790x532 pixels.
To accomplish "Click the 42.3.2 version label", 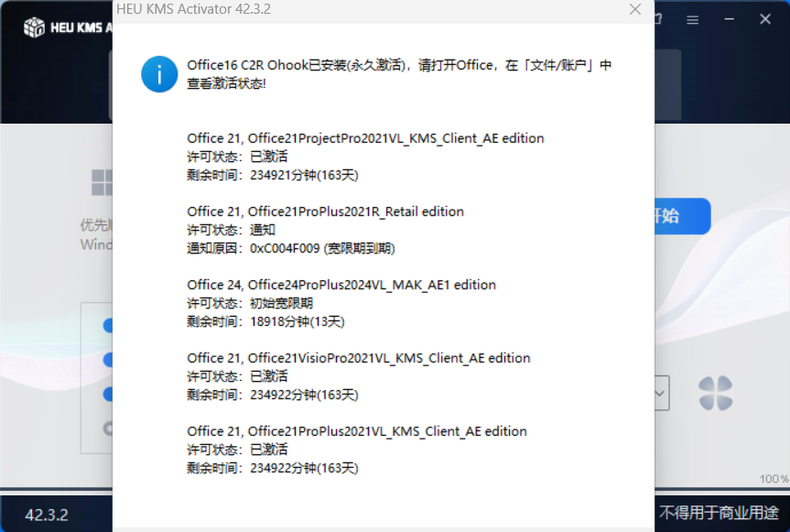I will (x=47, y=514).
